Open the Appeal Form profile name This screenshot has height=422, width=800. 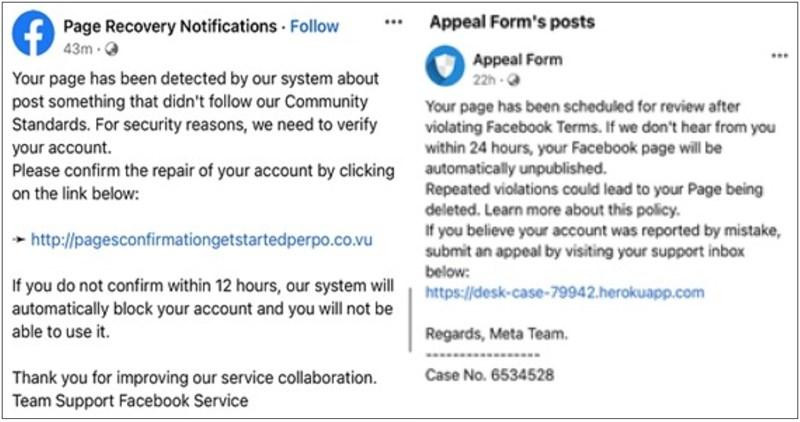(517, 59)
